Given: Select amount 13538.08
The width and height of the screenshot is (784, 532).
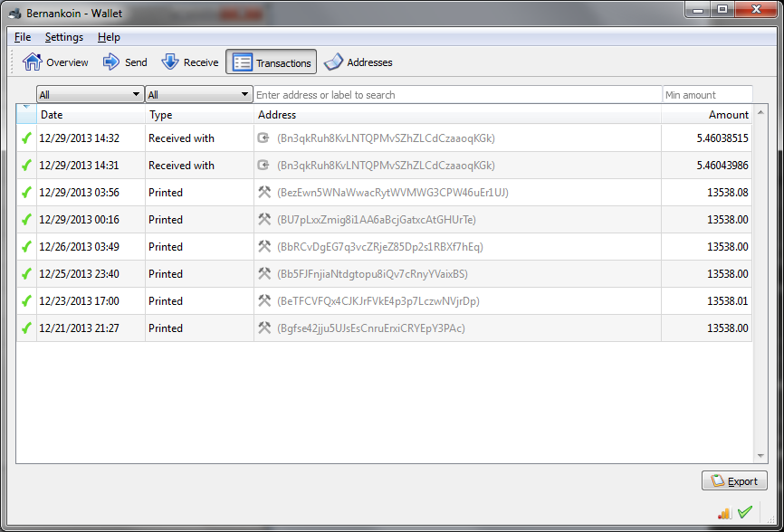Looking at the screenshot, I should 728,193.
